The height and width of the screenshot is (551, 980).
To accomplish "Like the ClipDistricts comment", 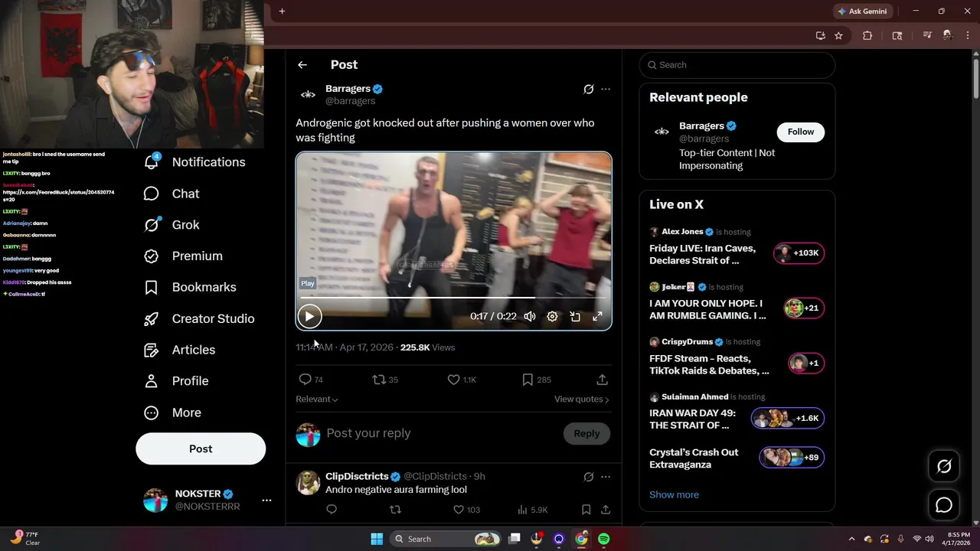I will click(x=466, y=510).
